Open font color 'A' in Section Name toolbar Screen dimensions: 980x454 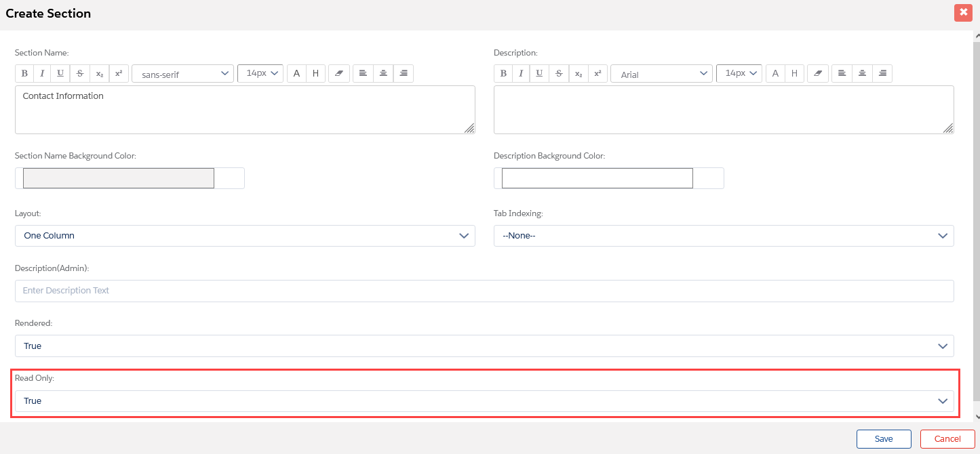tap(296, 73)
